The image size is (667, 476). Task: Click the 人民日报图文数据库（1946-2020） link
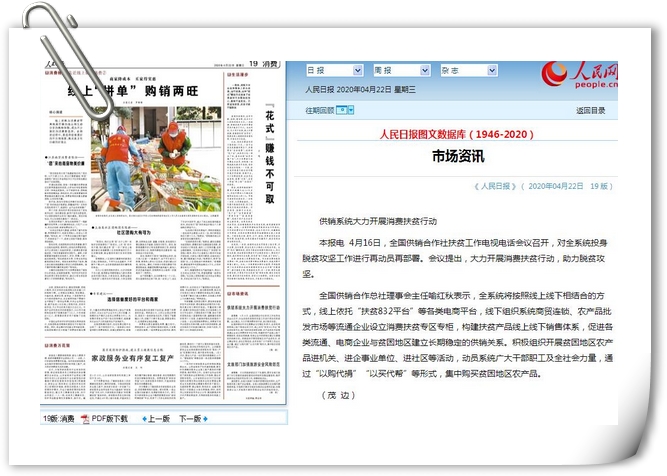[x=456, y=134]
